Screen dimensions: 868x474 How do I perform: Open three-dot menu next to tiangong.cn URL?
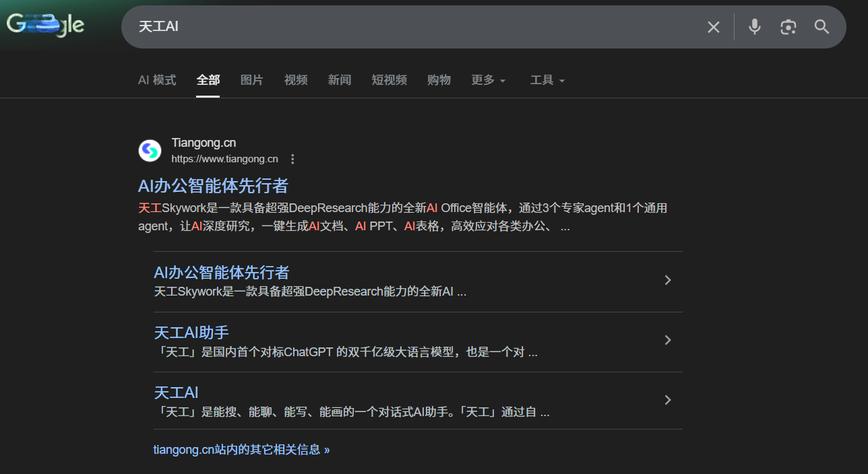coord(292,160)
